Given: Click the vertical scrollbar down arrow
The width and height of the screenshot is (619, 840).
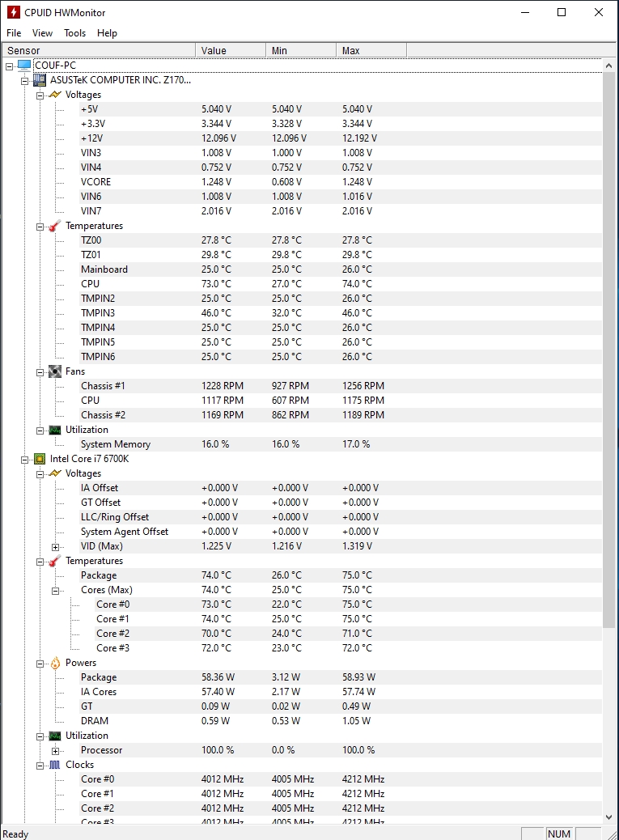Looking at the screenshot, I should (609, 817).
